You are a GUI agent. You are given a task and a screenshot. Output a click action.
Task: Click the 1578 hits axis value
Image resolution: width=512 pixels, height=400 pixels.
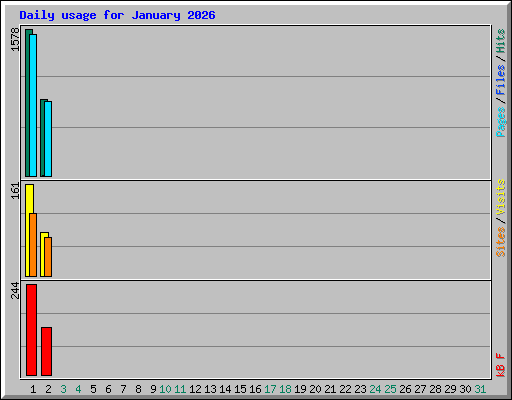coord(15,40)
